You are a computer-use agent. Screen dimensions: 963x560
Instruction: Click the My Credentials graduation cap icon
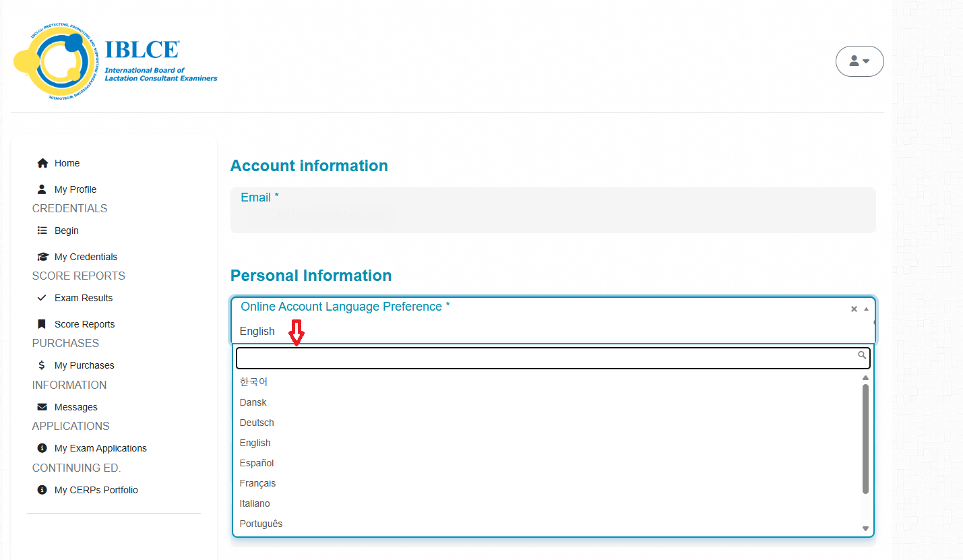[x=42, y=257]
